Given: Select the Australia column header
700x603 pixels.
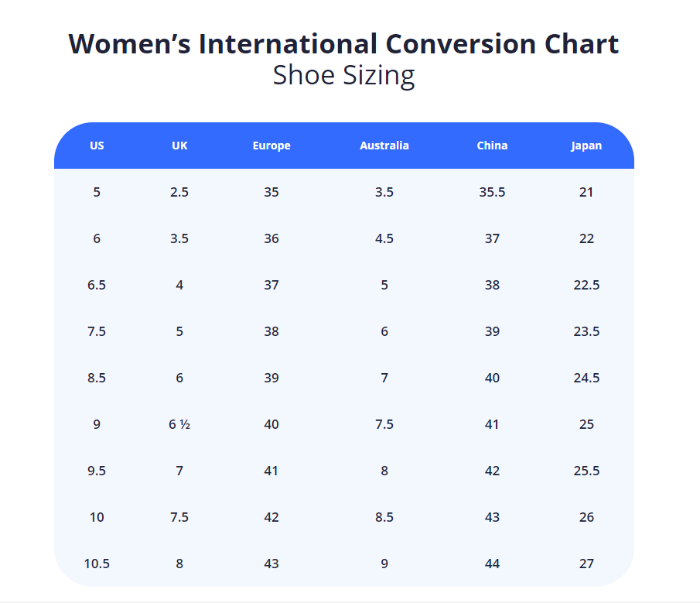Looking at the screenshot, I should (384, 146).
